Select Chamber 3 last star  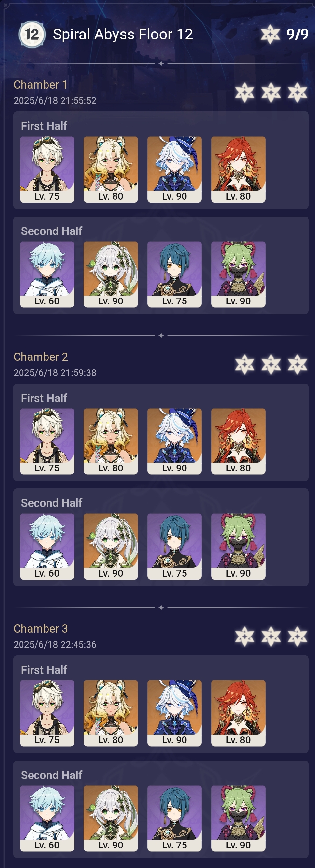pyautogui.click(x=297, y=637)
